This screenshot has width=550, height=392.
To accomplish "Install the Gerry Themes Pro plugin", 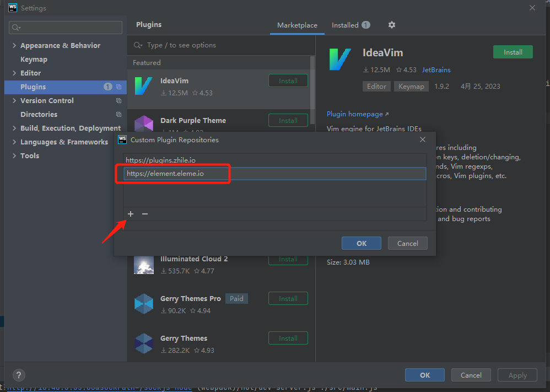I will pos(288,298).
